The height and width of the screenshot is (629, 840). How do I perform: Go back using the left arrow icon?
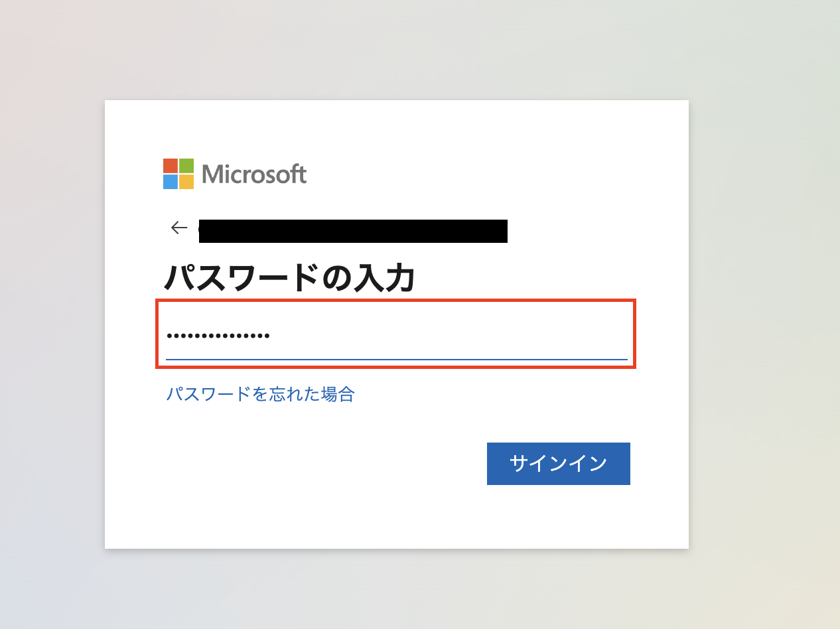coord(179,228)
